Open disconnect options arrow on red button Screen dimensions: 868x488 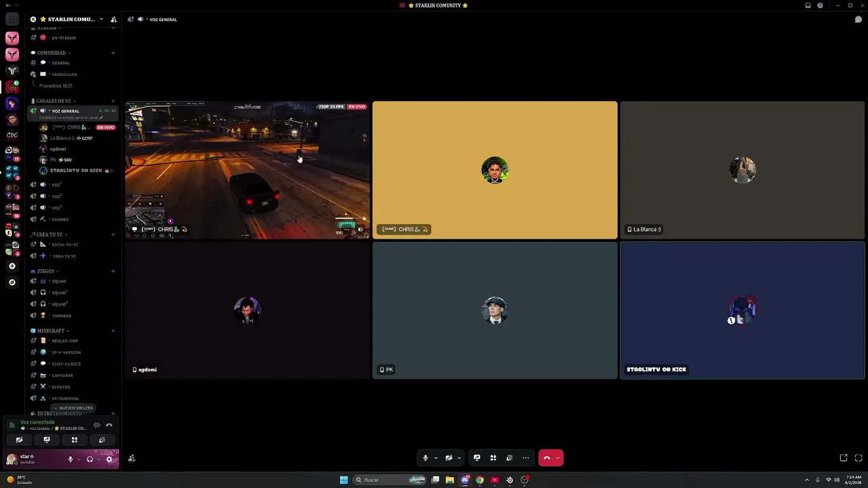click(558, 458)
